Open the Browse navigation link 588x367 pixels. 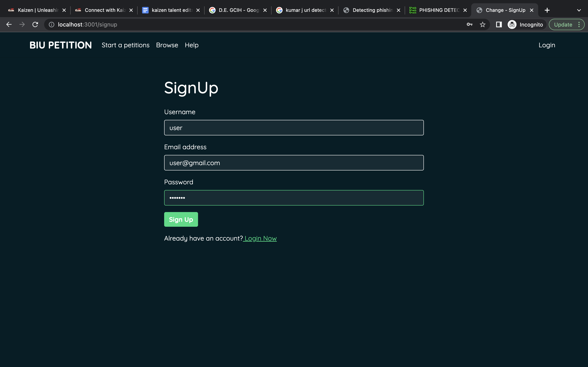click(x=167, y=45)
